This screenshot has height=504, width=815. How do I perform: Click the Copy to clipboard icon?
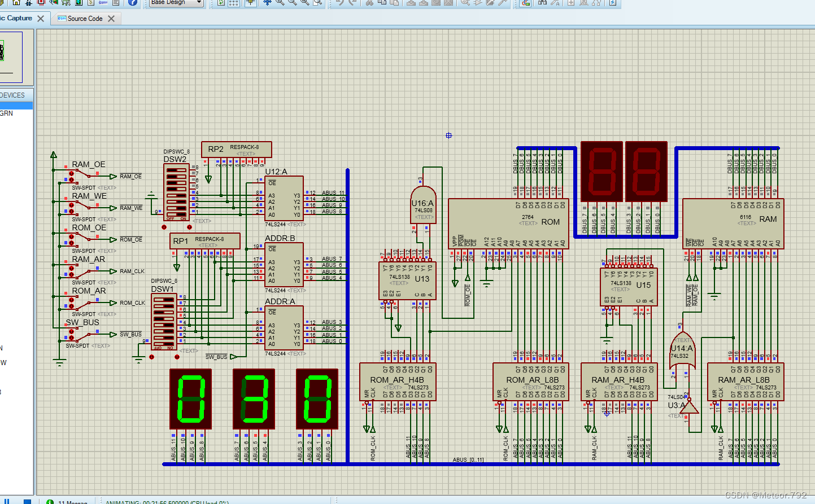coord(382,2)
